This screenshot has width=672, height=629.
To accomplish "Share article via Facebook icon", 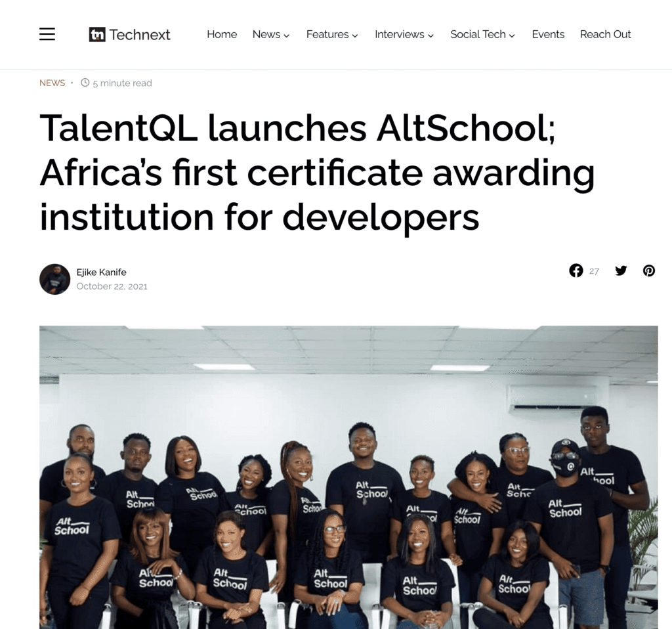I will (x=576, y=271).
